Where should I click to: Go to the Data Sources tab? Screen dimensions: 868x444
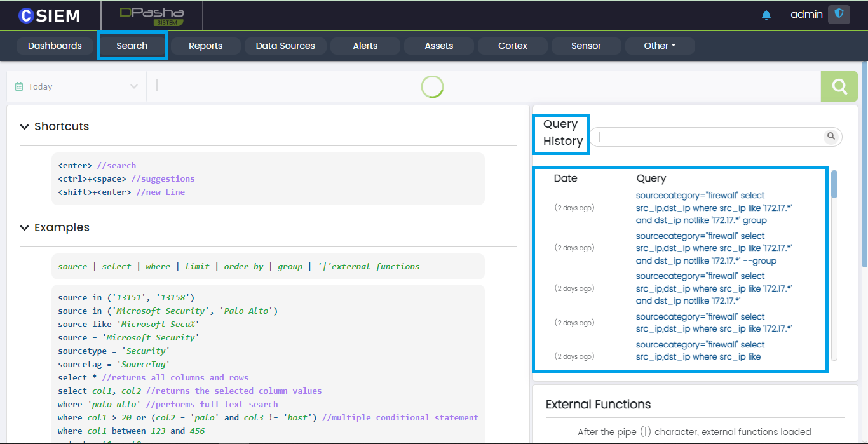tap(285, 46)
